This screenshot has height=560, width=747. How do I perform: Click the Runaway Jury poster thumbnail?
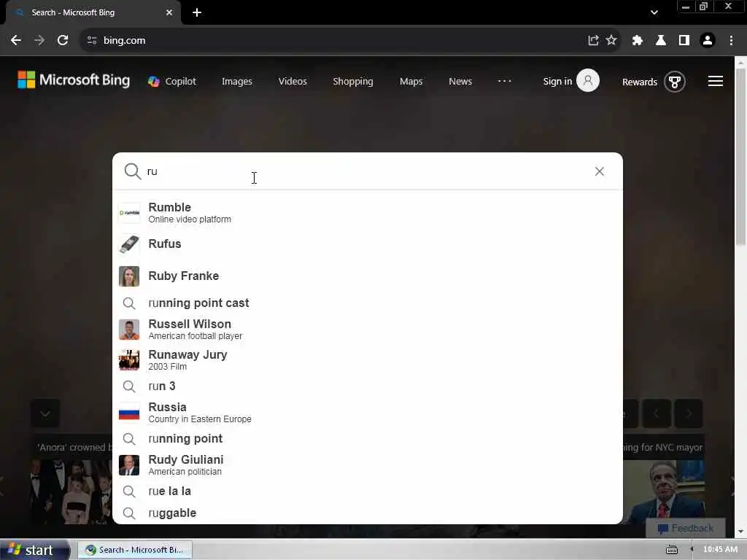(129, 360)
